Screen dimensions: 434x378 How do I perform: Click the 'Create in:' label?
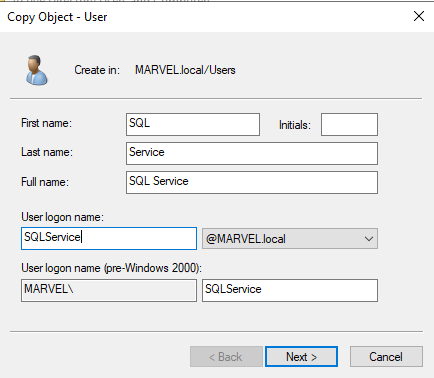(x=97, y=70)
